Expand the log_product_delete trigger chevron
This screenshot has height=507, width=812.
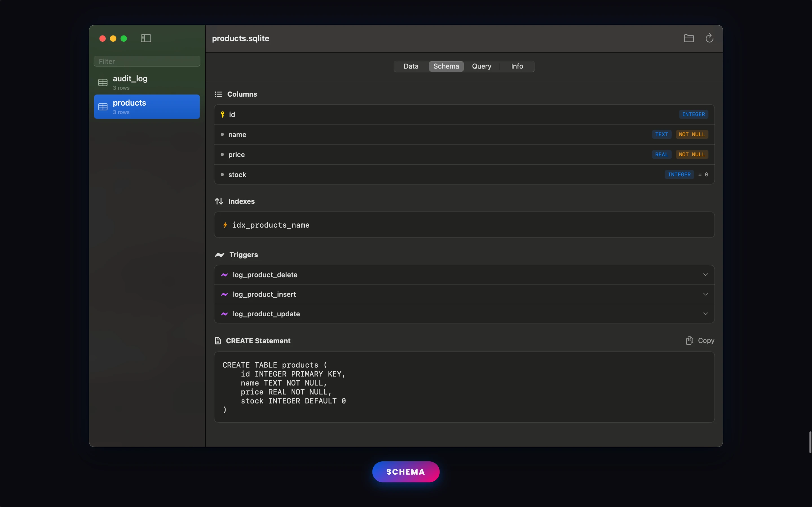pyautogui.click(x=705, y=275)
